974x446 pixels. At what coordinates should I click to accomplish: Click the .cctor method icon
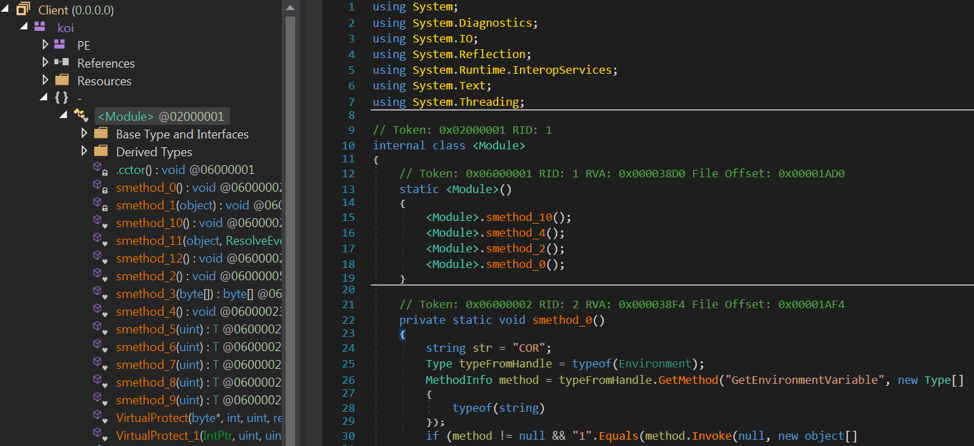click(100, 170)
